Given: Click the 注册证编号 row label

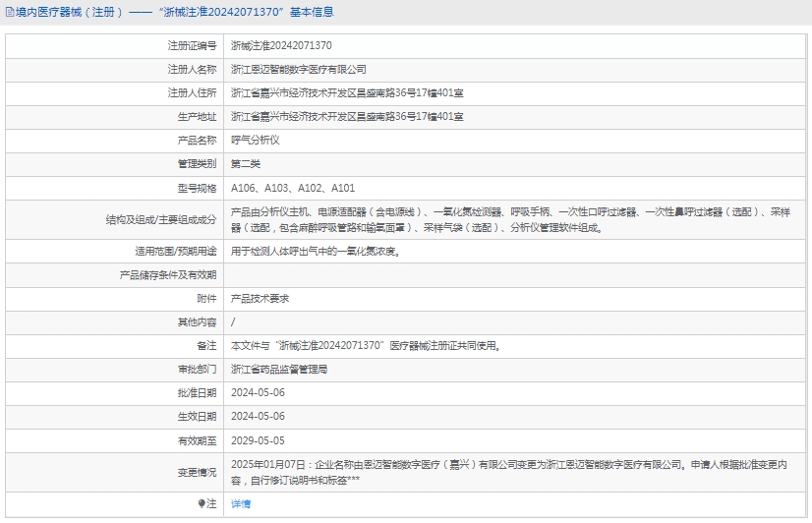Looking at the screenshot, I should [x=192, y=45].
